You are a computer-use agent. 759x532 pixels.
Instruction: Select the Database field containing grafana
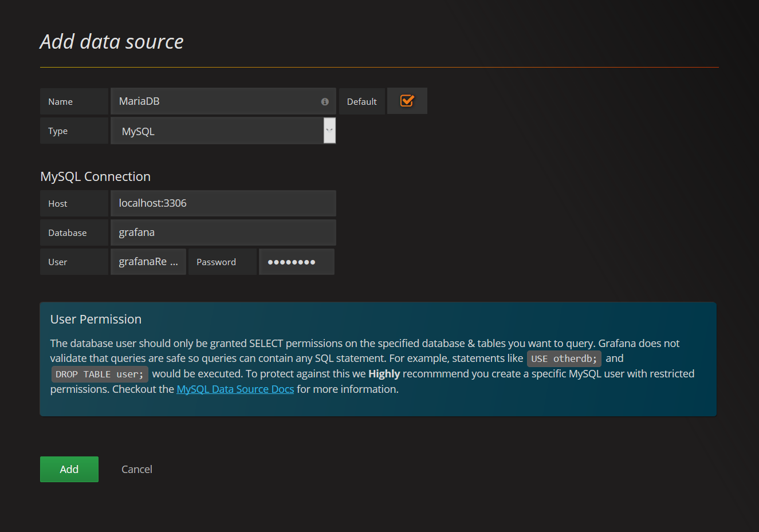(223, 232)
